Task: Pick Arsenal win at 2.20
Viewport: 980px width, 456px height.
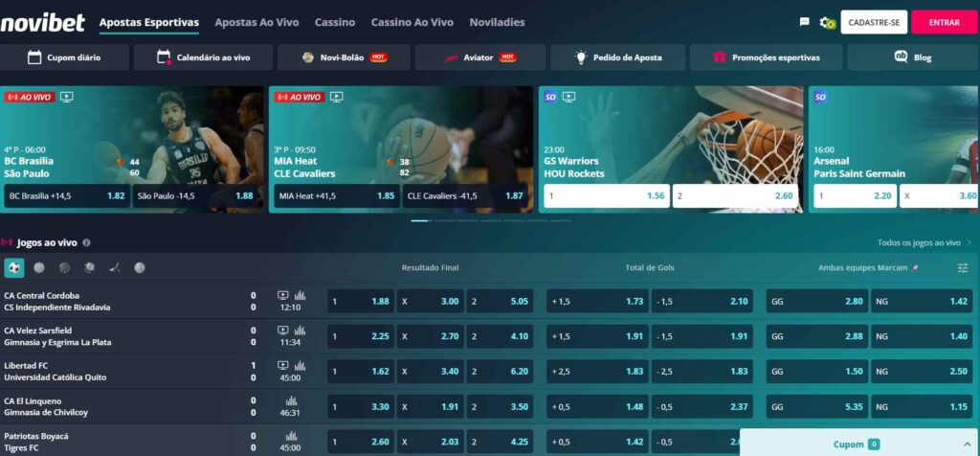Action: pos(855,195)
